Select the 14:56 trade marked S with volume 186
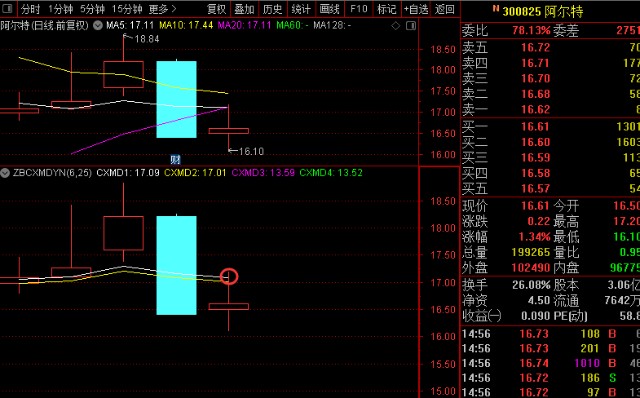Image resolution: width=640 pixels, height=398 pixels. tap(550, 378)
